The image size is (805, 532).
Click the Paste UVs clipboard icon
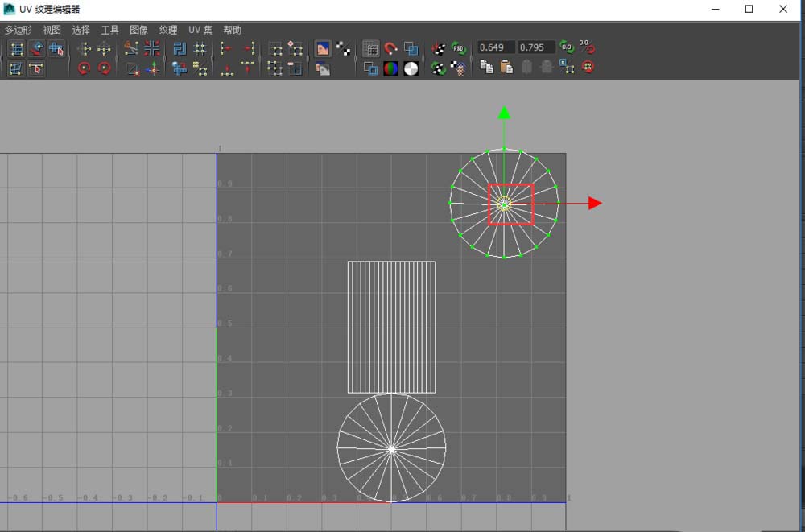(x=506, y=68)
